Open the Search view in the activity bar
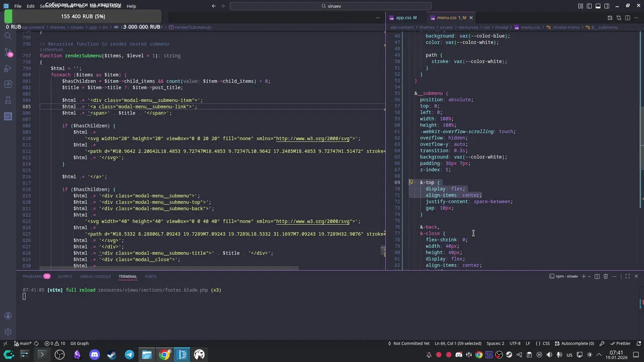Image resolution: width=644 pixels, height=362 pixels. [x=8, y=36]
